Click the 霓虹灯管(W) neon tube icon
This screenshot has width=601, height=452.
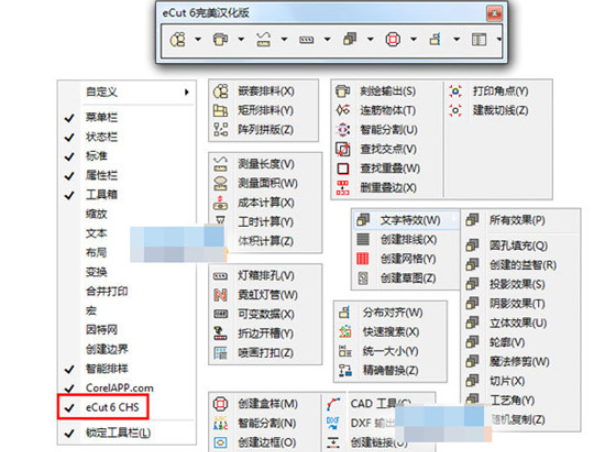[x=220, y=295]
